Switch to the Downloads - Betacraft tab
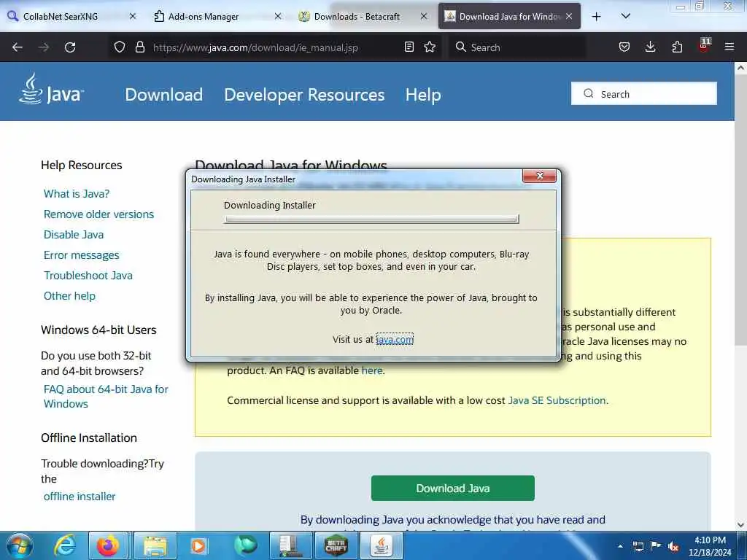This screenshot has width=747, height=560. coord(357,16)
